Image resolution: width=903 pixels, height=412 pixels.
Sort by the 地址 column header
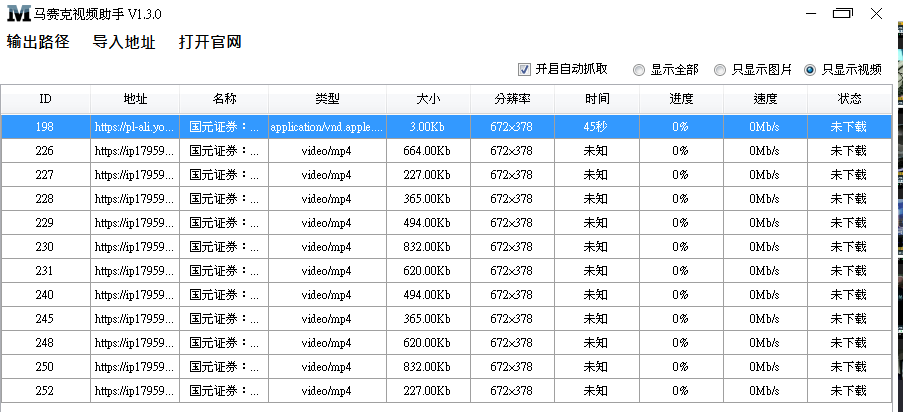coord(135,99)
